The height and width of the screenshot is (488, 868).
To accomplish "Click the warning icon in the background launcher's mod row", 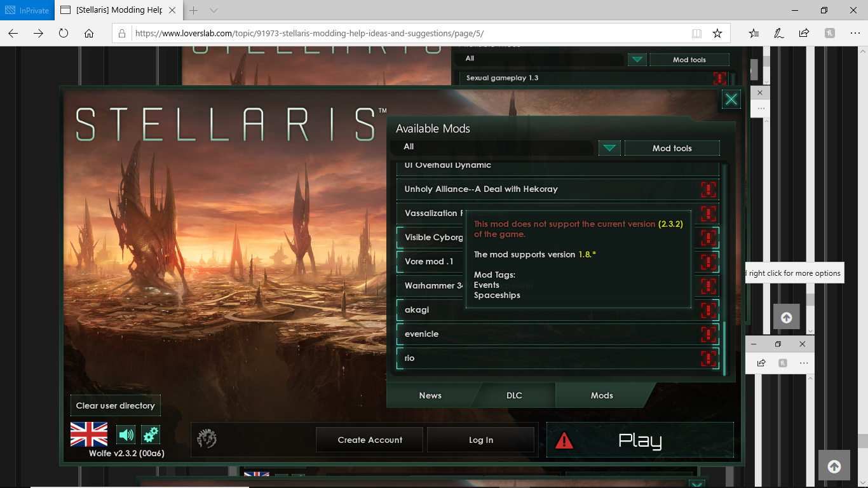I will 719,78.
